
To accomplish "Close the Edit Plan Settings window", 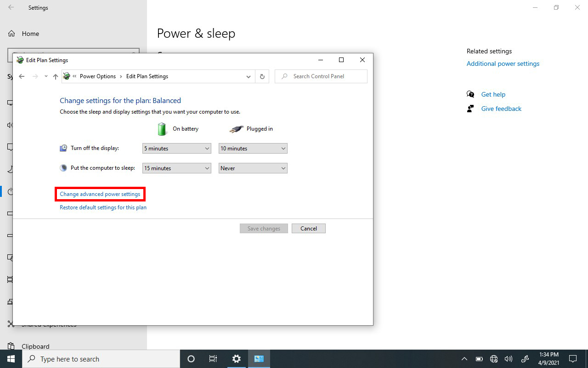I will pyautogui.click(x=362, y=60).
